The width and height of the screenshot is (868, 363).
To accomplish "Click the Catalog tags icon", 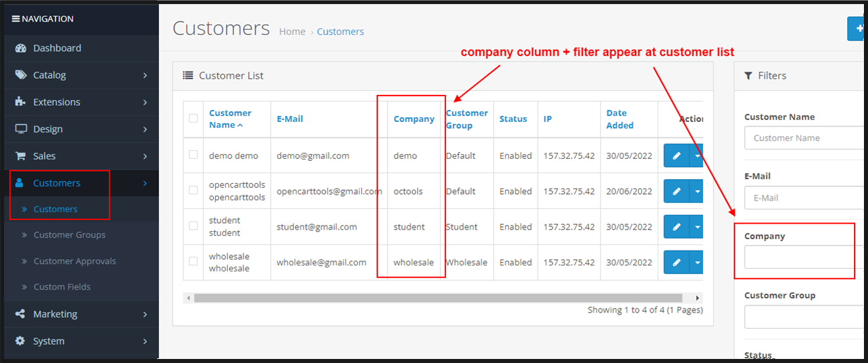I will [x=20, y=75].
